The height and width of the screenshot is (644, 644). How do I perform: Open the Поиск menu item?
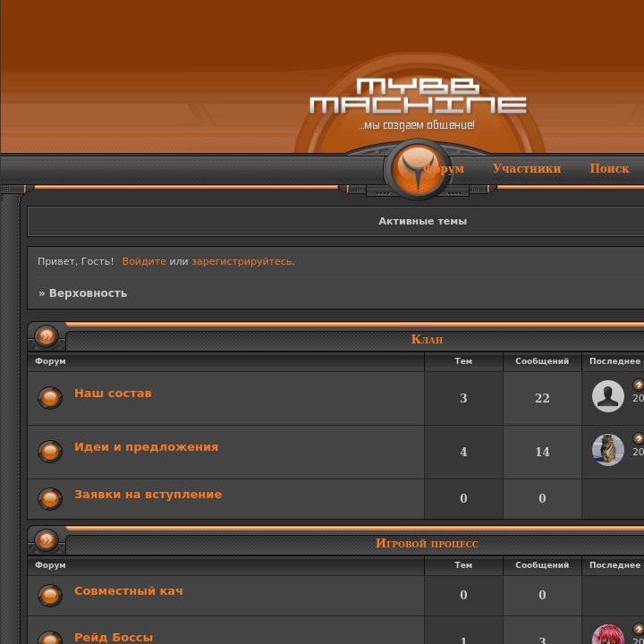pyautogui.click(x=609, y=168)
